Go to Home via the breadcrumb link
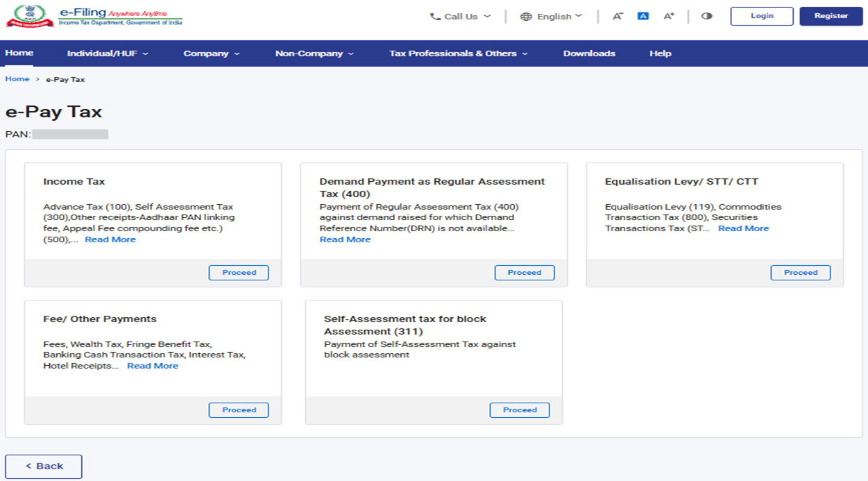Image resolution: width=868 pixels, height=481 pixels. pyautogui.click(x=17, y=79)
